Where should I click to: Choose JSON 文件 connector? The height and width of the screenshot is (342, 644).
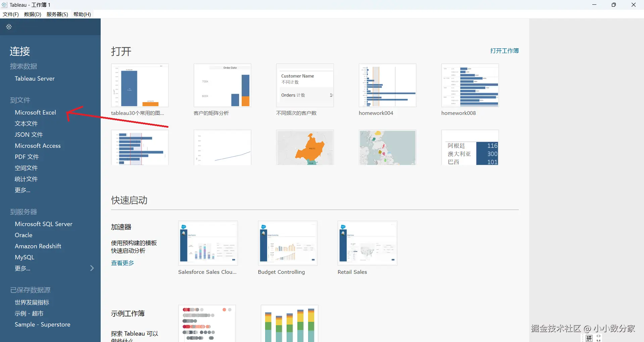(x=29, y=135)
